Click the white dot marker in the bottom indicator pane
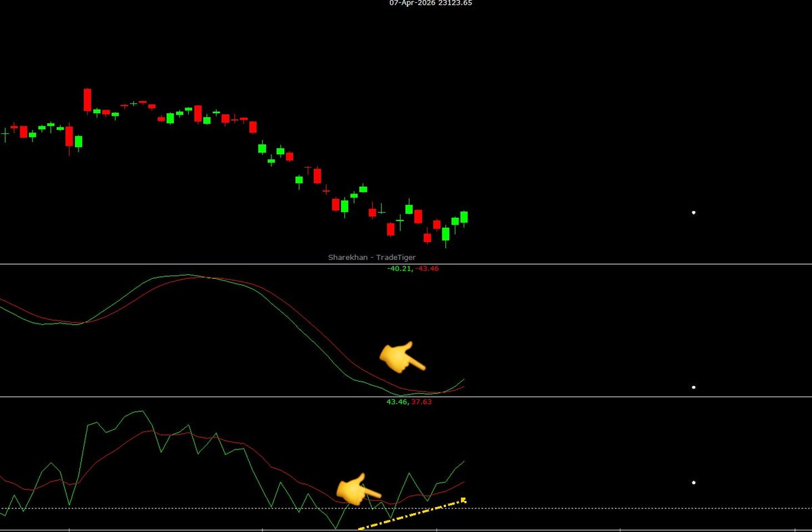This screenshot has width=812, height=532. coord(693,482)
